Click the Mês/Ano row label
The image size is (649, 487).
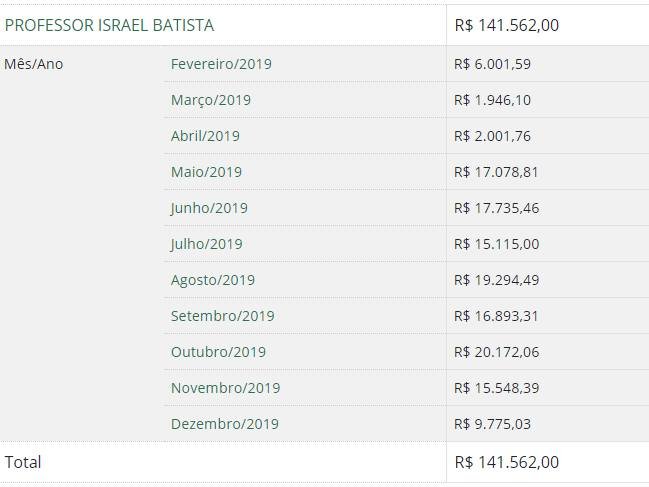pos(34,64)
